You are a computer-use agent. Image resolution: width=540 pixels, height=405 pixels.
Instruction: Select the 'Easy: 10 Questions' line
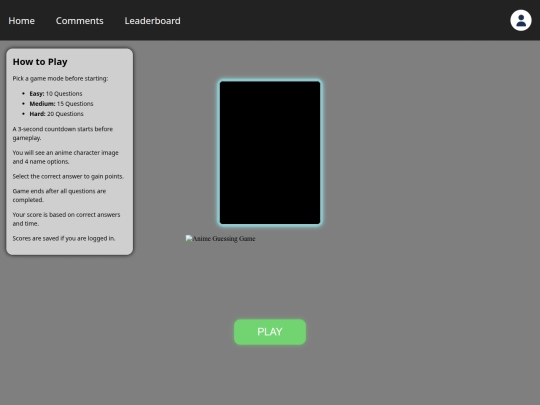pos(56,94)
